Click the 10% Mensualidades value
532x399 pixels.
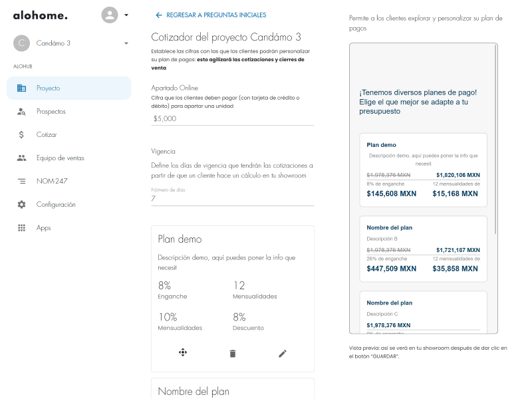(168, 317)
